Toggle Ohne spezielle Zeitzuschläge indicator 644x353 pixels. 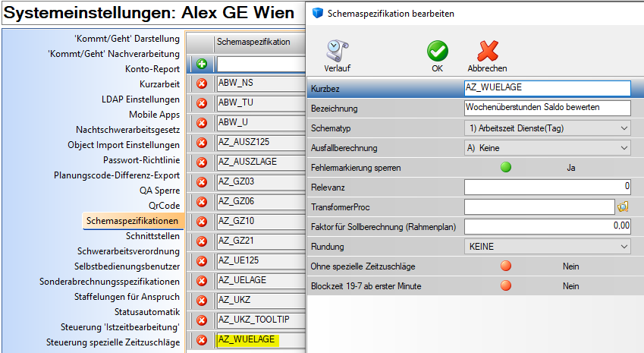[505, 266]
